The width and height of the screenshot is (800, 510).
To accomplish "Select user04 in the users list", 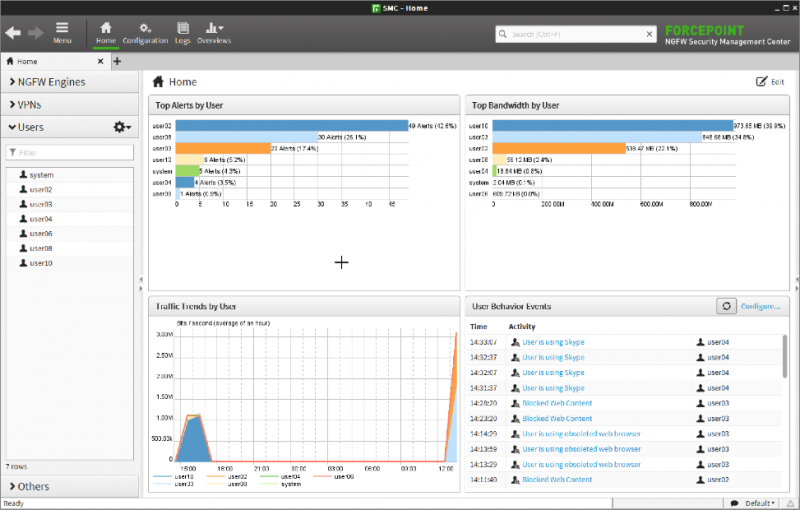I will point(70,219).
